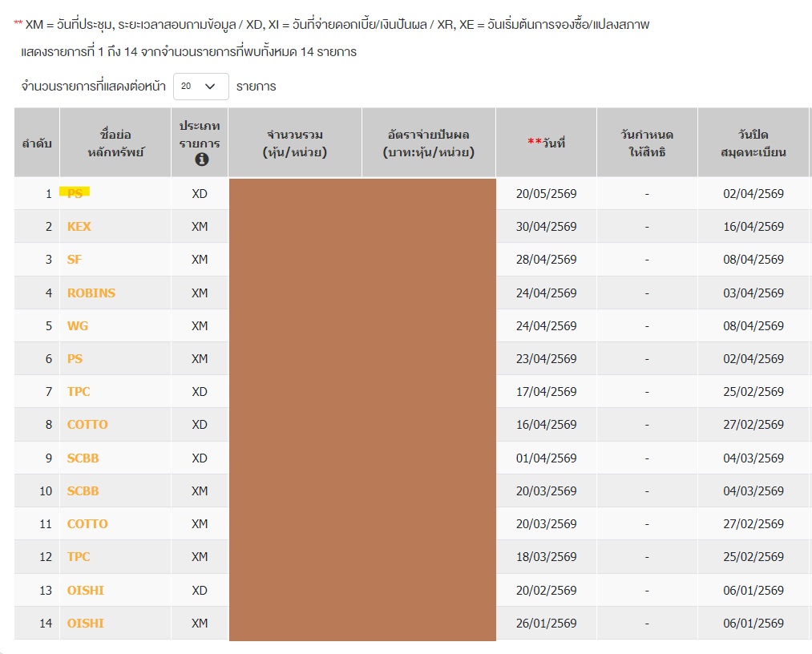812x654 pixels.
Task: Select the date 17/04/2569 cell
Action: tap(547, 392)
